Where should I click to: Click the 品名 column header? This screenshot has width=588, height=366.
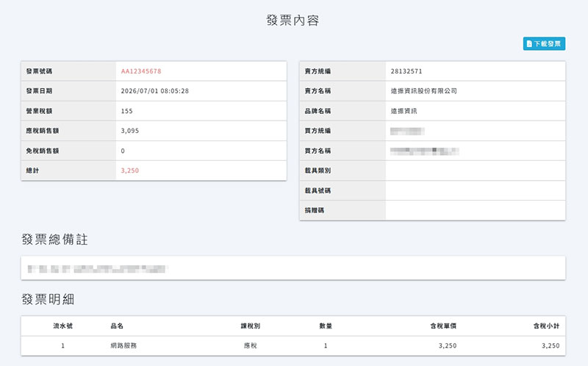click(x=117, y=326)
